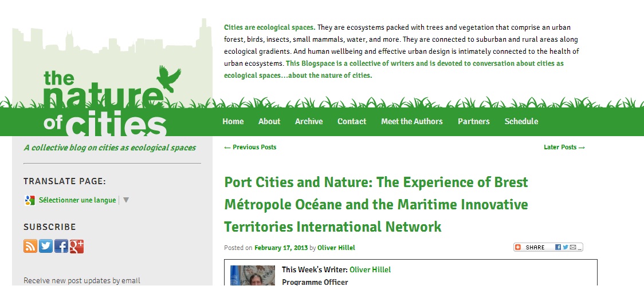This screenshot has width=644, height=286.
Task: Go to the Home menu item
Action: [x=233, y=121]
